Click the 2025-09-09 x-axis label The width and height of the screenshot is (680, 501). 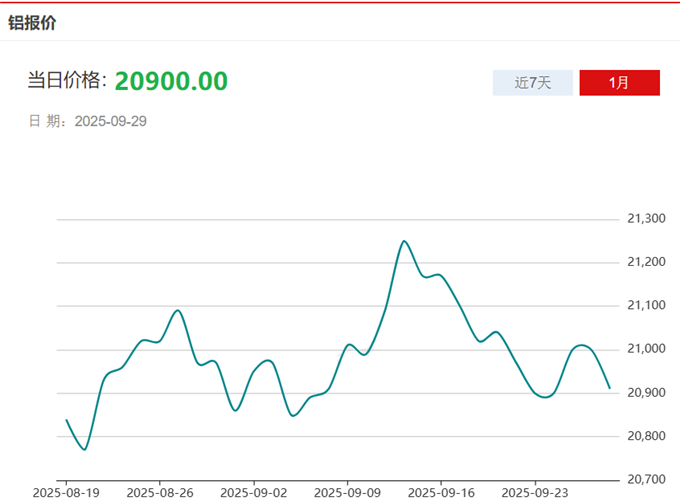pyautogui.click(x=348, y=492)
